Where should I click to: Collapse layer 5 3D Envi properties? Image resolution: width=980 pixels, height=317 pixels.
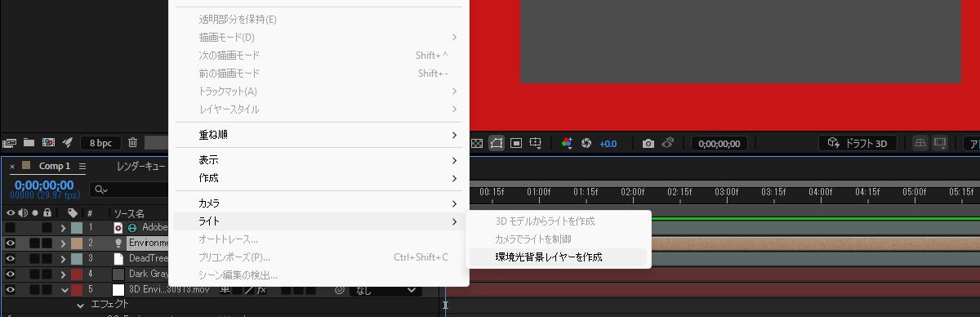coord(64,289)
